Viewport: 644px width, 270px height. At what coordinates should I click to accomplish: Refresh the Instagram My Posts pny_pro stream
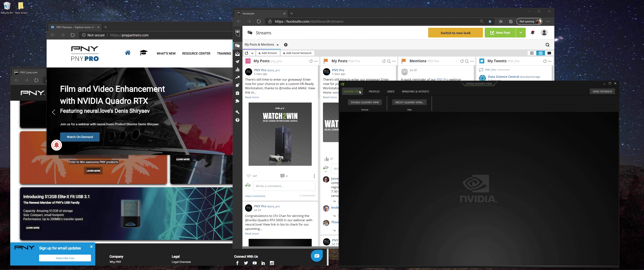coord(311,61)
